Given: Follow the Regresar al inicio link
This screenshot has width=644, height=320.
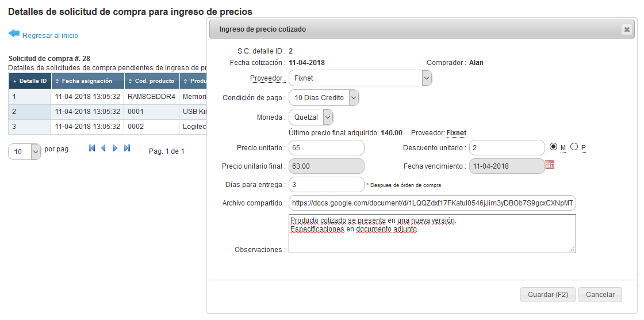Looking at the screenshot, I should coord(50,36).
